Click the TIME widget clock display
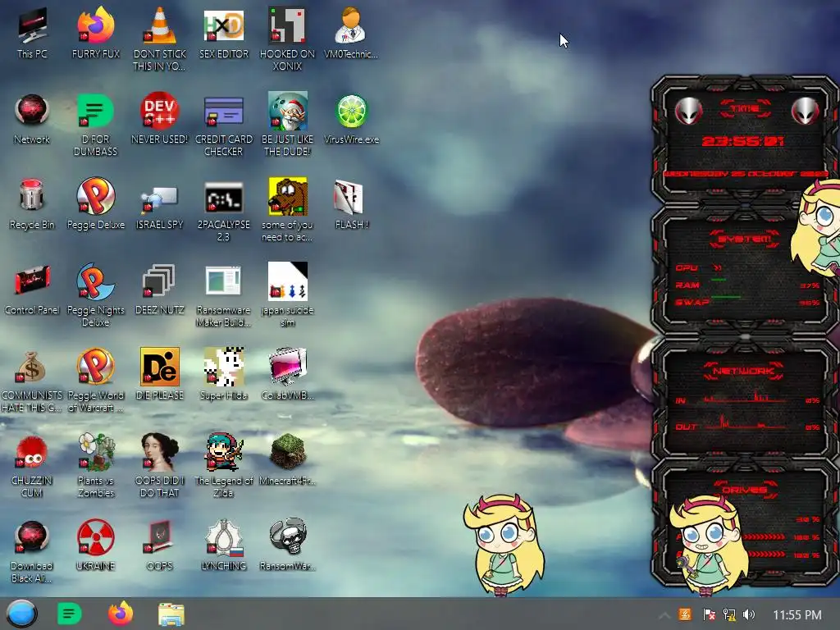This screenshot has height=630, width=840. (x=743, y=141)
